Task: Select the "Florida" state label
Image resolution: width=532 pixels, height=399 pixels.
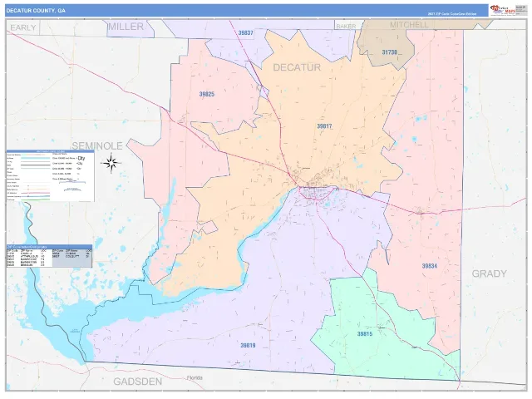Action: (195, 377)
